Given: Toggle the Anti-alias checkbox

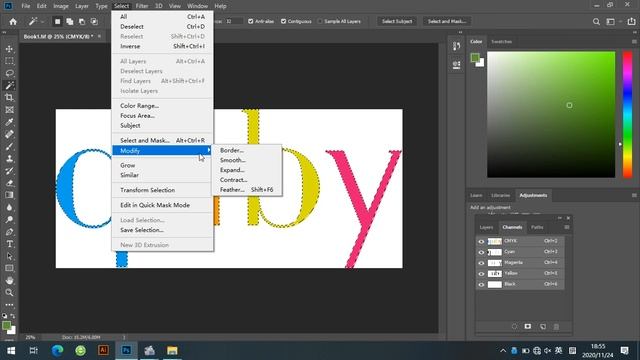Looking at the screenshot, I should [251, 21].
